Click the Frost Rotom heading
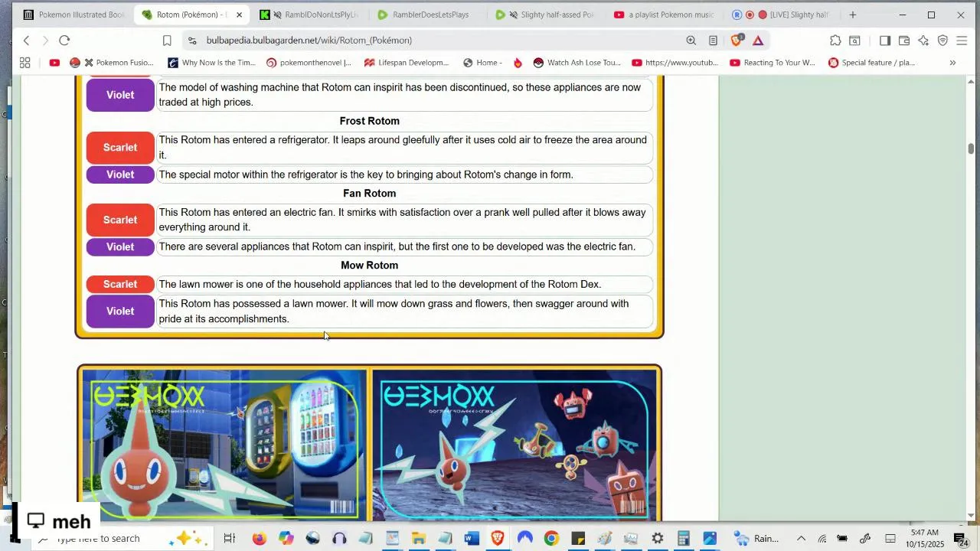 [x=370, y=121]
